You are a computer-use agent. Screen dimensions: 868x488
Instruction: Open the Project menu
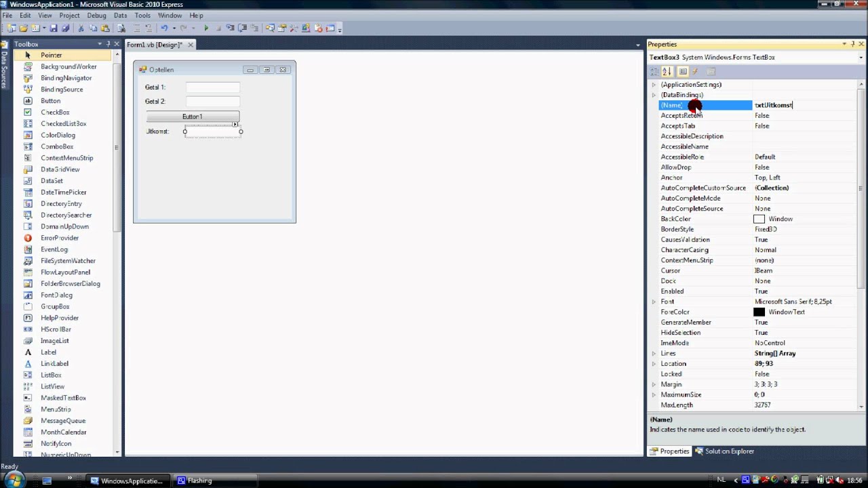[69, 15]
